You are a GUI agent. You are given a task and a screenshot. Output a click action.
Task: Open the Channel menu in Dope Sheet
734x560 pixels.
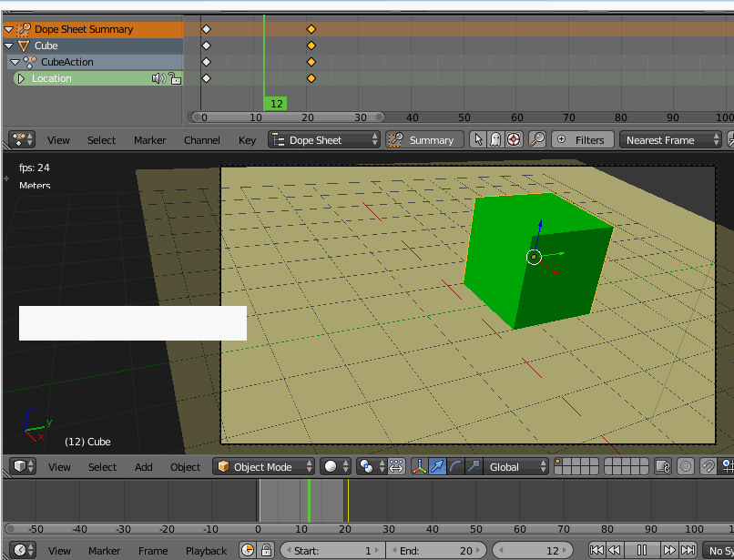pyautogui.click(x=202, y=139)
